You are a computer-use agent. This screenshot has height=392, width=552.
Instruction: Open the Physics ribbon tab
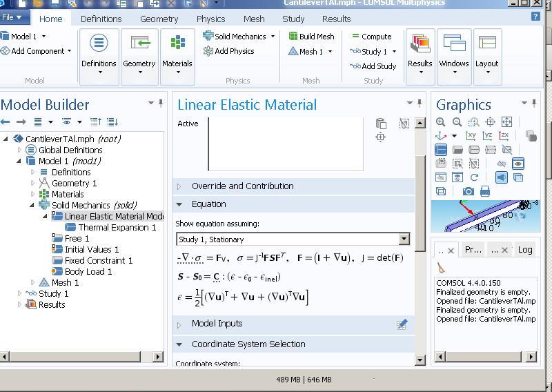pos(210,19)
